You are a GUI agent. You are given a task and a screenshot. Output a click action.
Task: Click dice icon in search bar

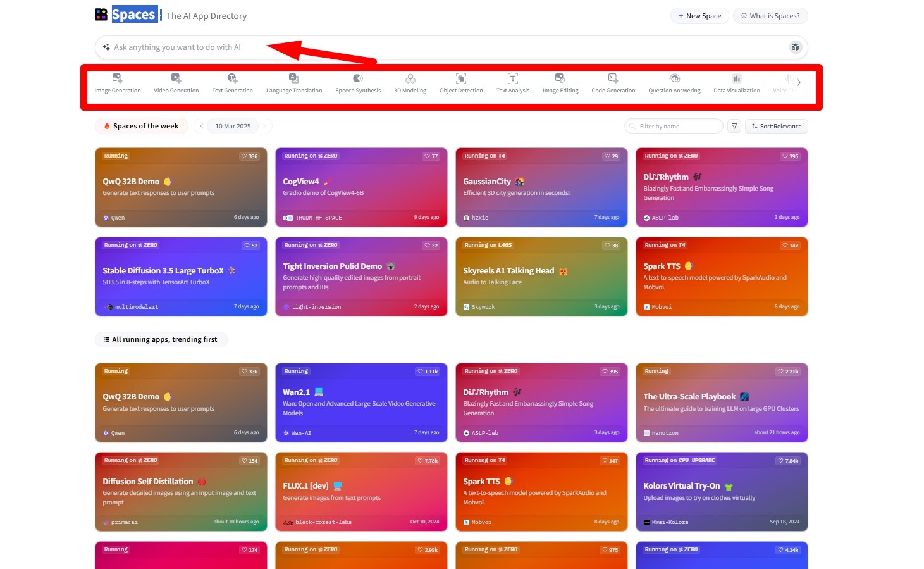tap(796, 47)
